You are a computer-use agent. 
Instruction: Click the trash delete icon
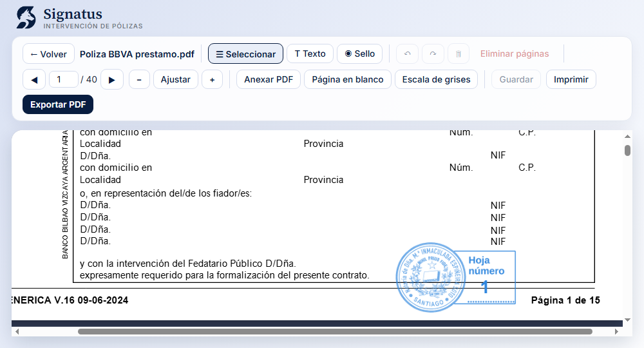click(459, 54)
